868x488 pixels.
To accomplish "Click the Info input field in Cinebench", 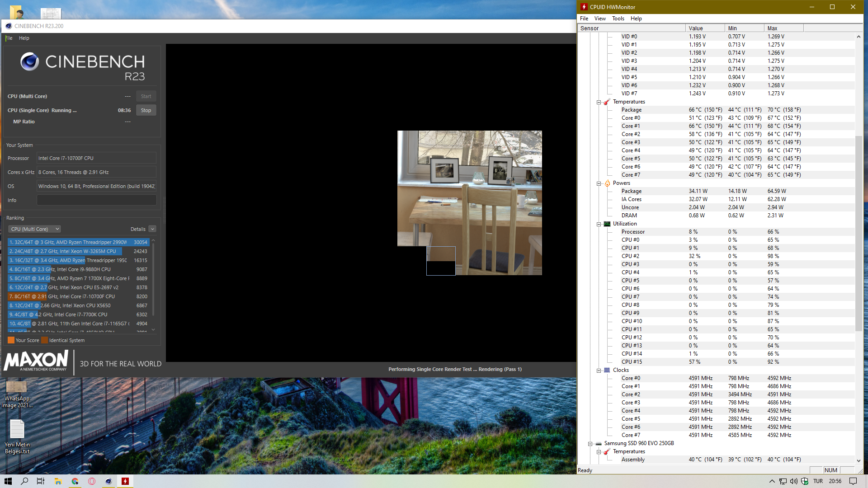I will pyautogui.click(x=97, y=200).
